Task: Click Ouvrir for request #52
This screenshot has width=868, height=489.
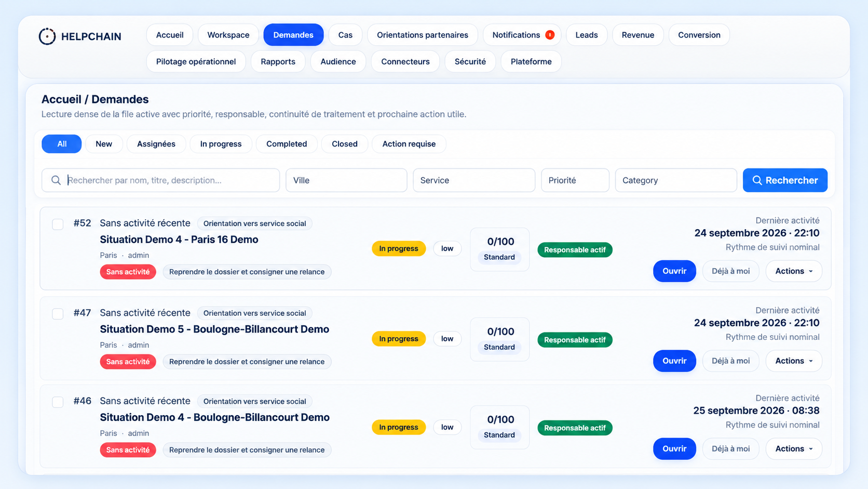Action: 674,271
